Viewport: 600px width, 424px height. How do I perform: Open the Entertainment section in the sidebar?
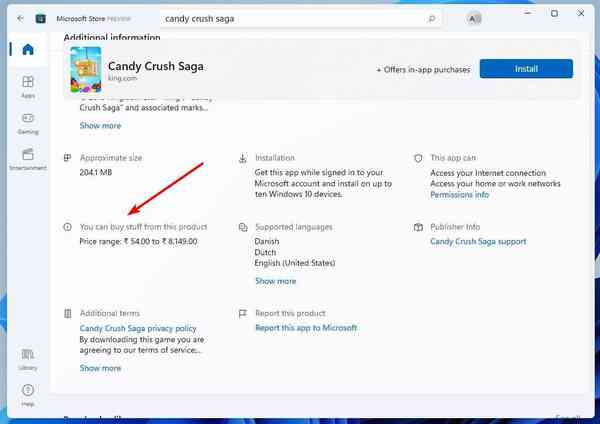(28, 159)
